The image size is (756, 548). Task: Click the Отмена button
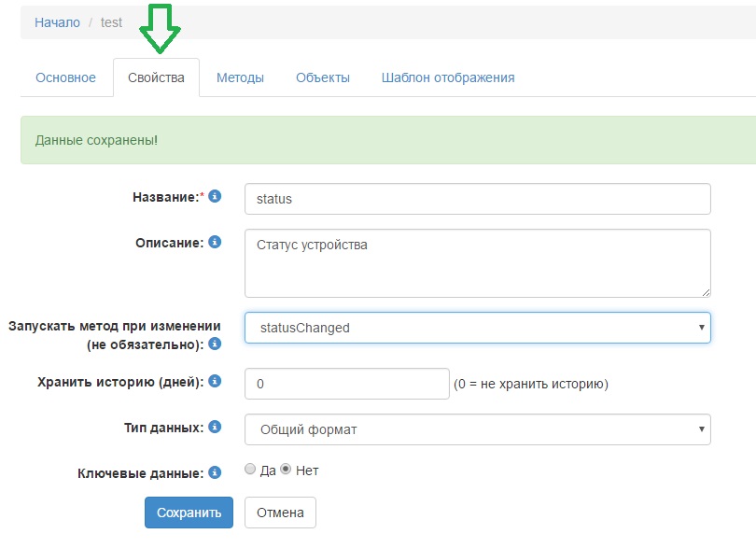pos(280,513)
